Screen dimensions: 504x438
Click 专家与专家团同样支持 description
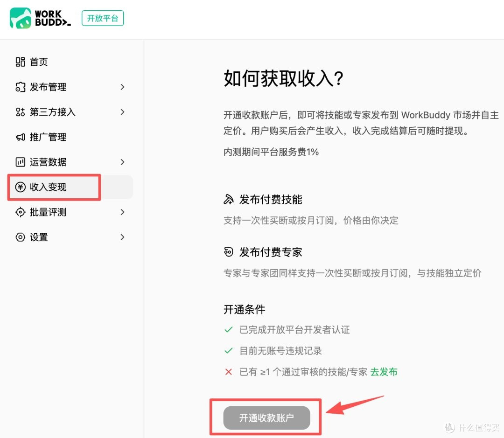pos(352,273)
